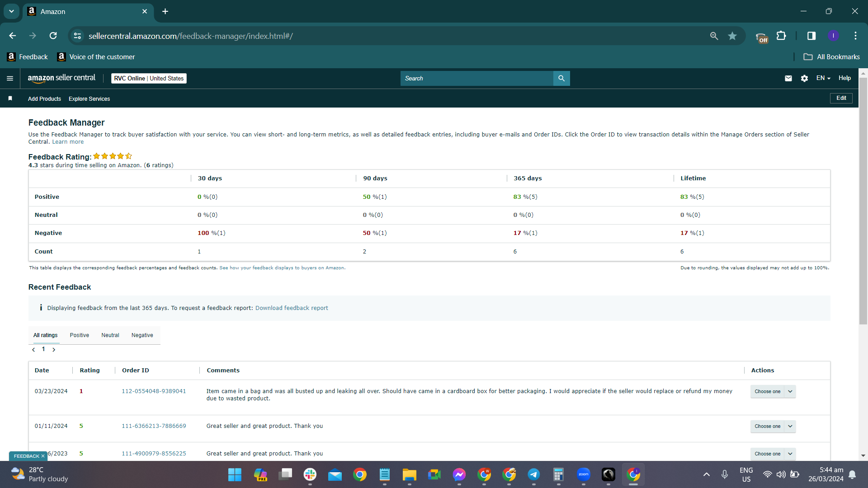Click the bookmark flag icon beside Add Products
This screenshot has width=868, height=488.
10,99
